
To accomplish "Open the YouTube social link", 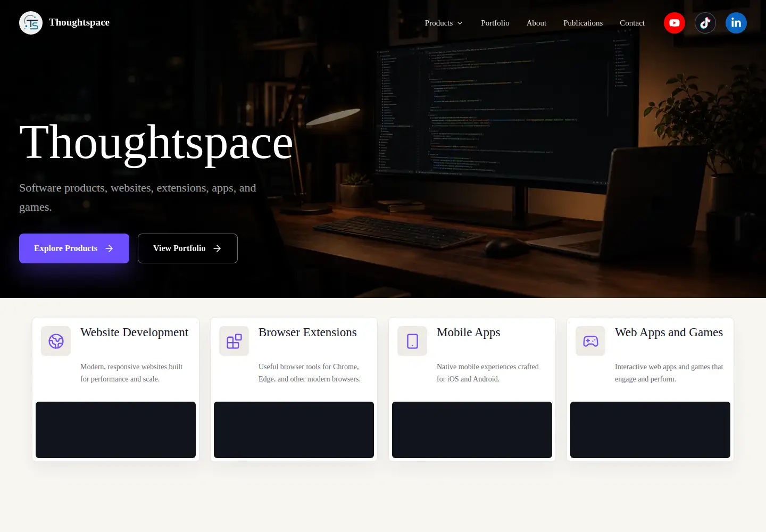I will tap(675, 23).
